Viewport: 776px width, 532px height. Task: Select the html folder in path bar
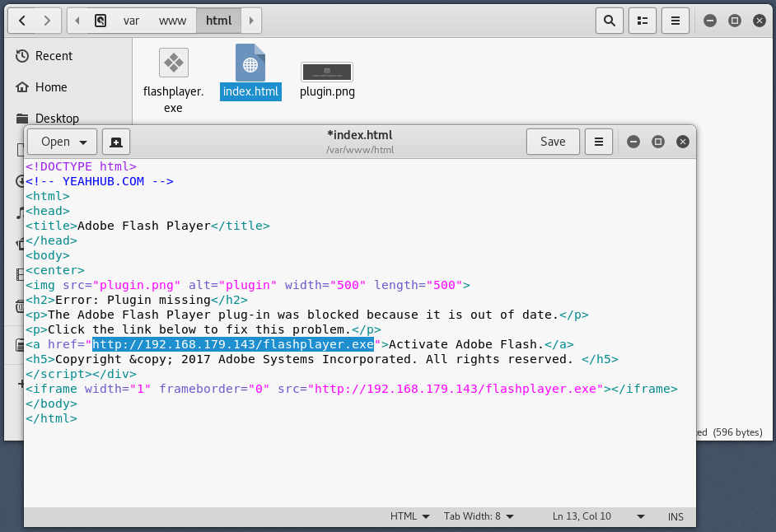click(x=219, y=21)
